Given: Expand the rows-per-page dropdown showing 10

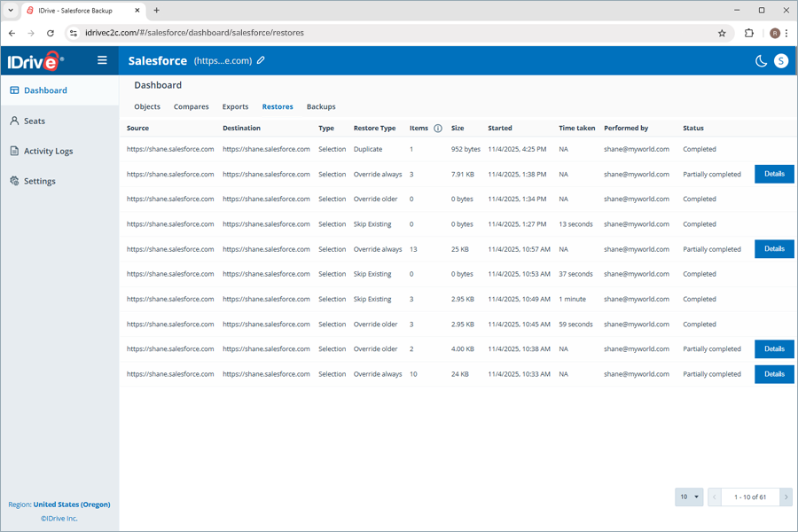Looking at the screenshot, I should click(689, 497).
